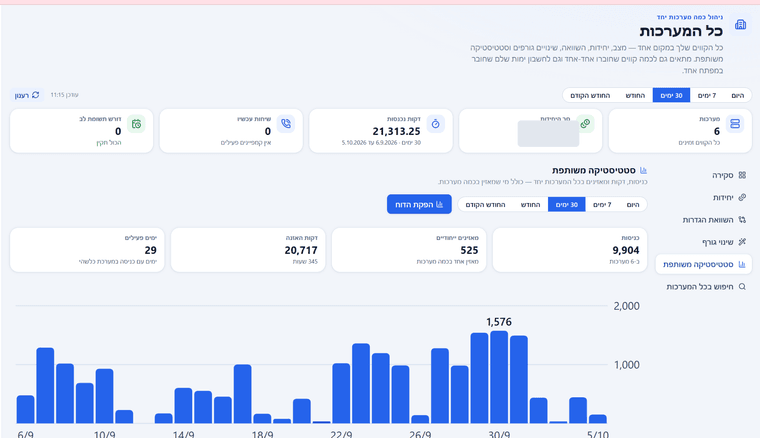The image size is (760, 438).
Task: Generate the report with the 'הפקת הדוח' button
Action: [419, 204]
